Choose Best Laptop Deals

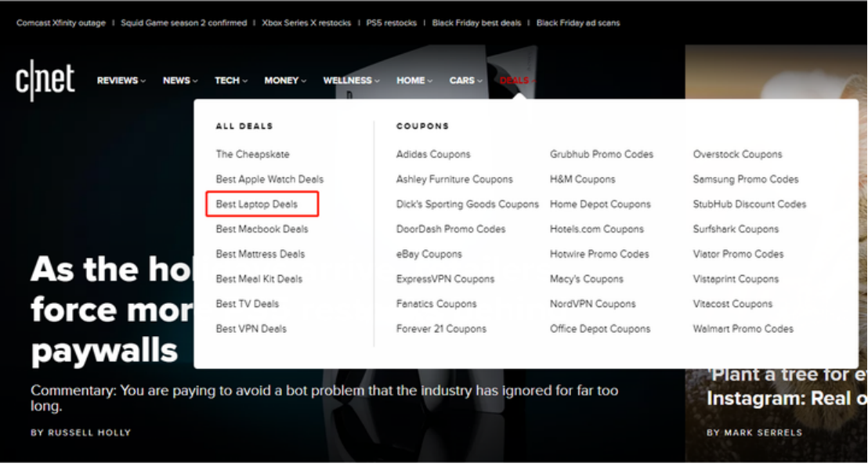point(257,204)
